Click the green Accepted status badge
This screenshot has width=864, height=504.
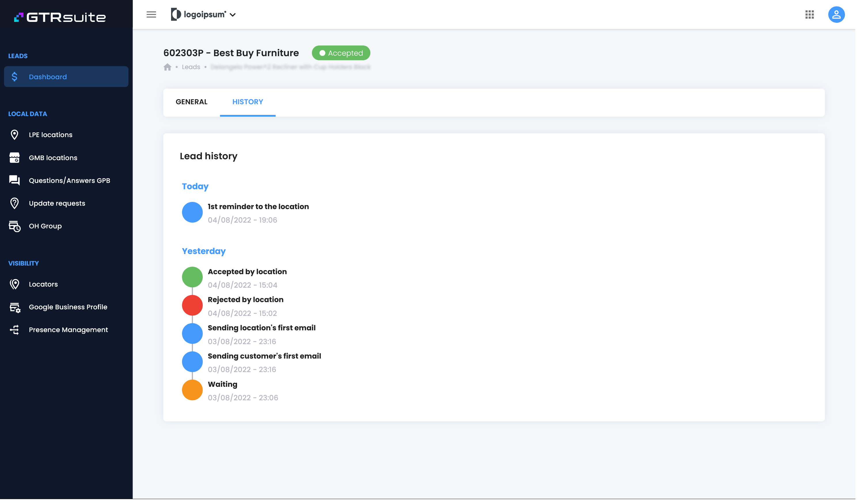[341, 53]
